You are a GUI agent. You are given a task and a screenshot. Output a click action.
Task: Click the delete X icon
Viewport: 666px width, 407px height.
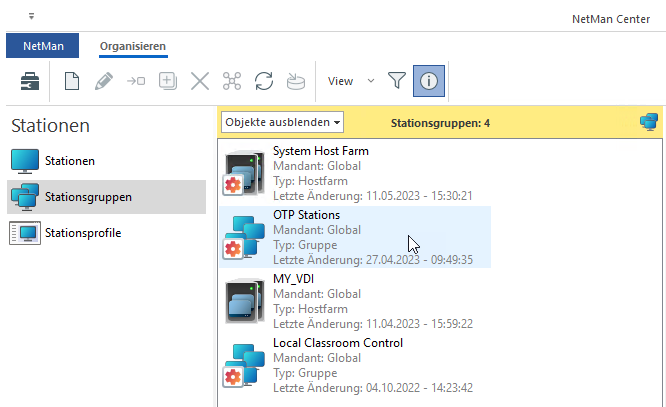200,82
